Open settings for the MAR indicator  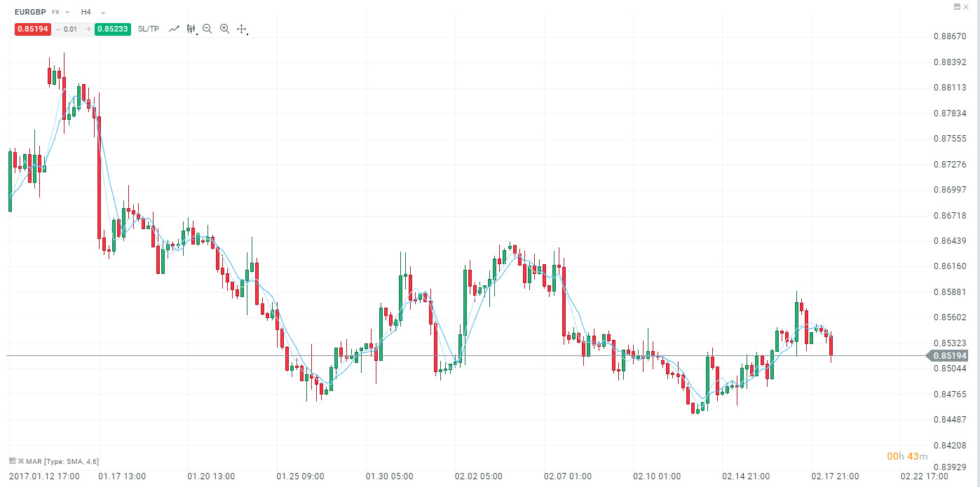click(x=13, y=460)
